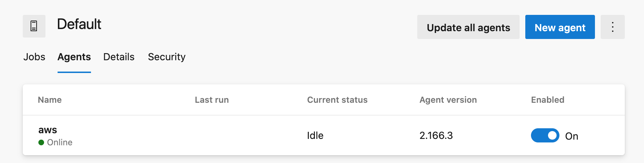Click the Current status column header
The height and width of the screenshot is (163, 644).
337,100
